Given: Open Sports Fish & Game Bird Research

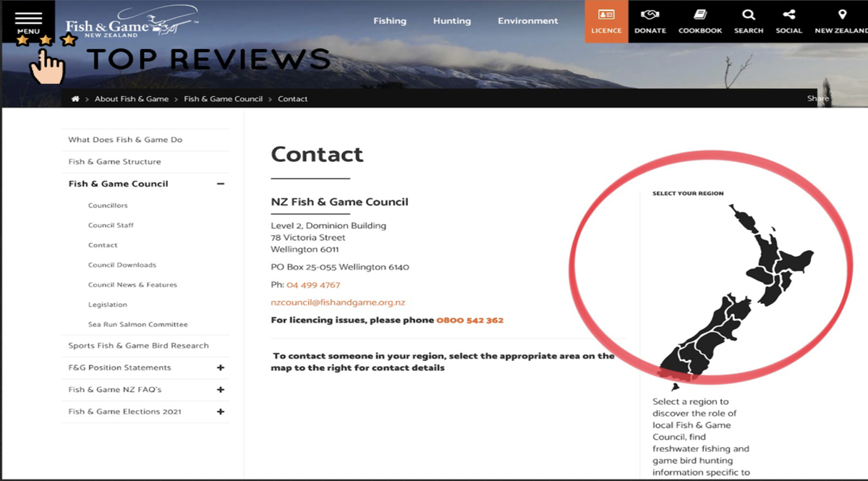Looking at the screenshot, I should (138, 346).
